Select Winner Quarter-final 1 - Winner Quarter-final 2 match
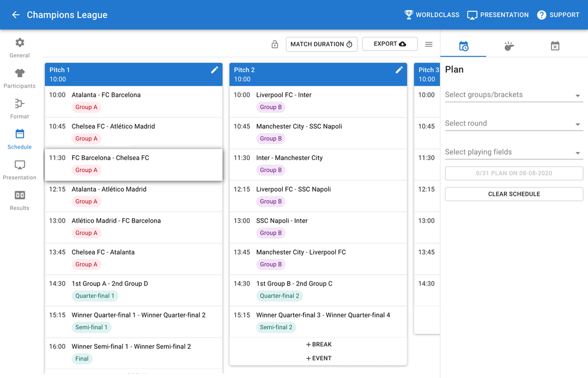 tap(133, 322)
